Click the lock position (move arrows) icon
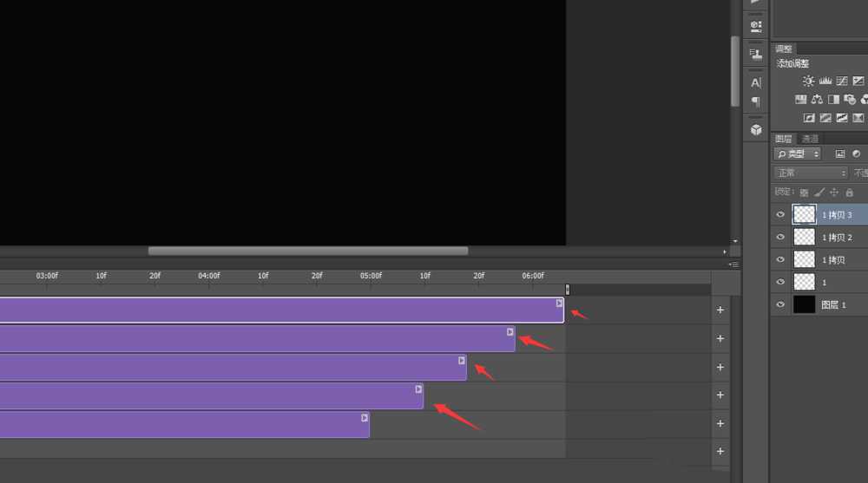The height and width of the screenshot is (483, 868). click(834, 193)
